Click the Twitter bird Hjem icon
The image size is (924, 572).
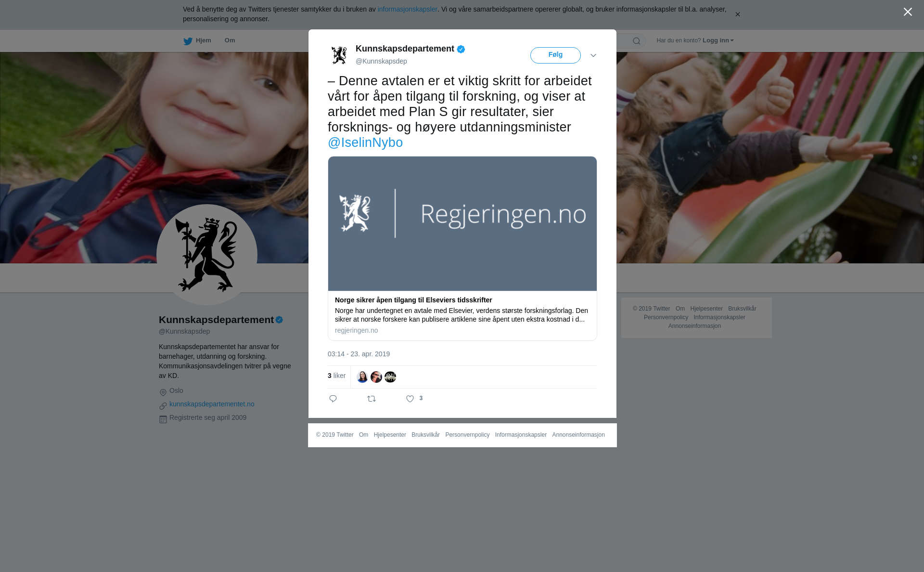pyautogui.click(x=188, y=41)
